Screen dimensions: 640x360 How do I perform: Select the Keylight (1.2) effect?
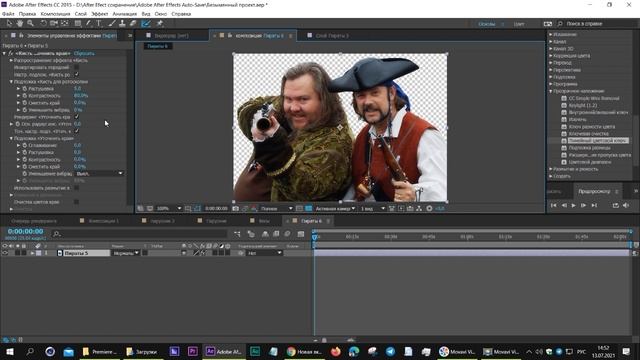tap(583, 105)
